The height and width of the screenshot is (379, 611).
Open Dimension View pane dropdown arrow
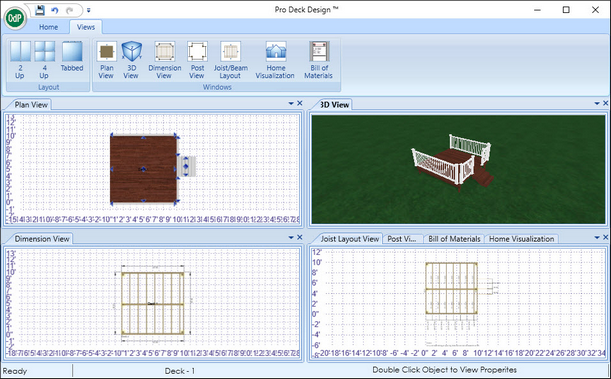(291, 237)
